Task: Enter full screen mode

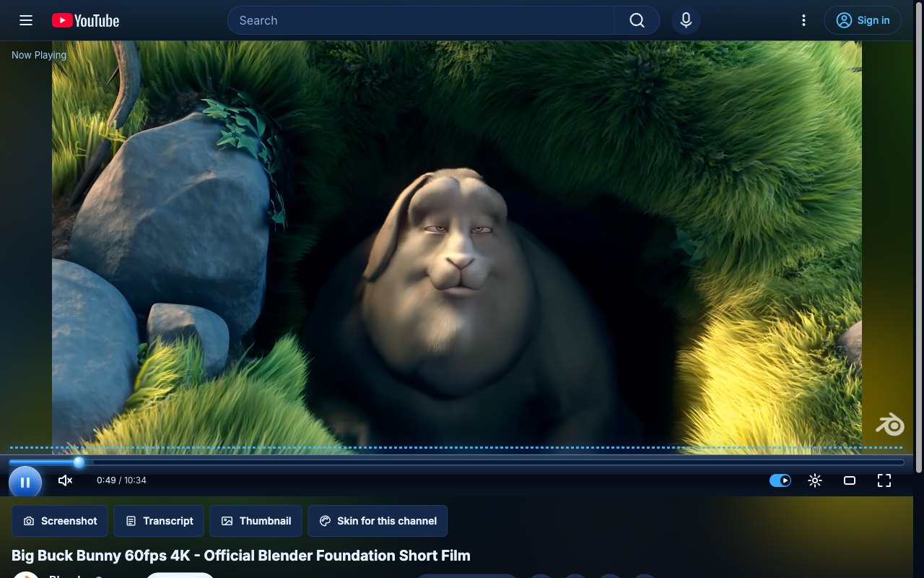Action: [884, 480]
